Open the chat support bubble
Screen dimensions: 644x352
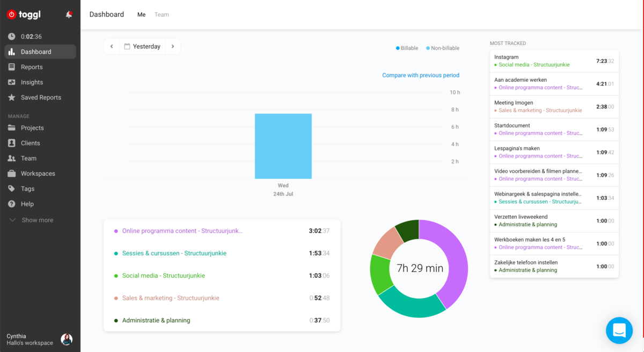pos(619,331)
